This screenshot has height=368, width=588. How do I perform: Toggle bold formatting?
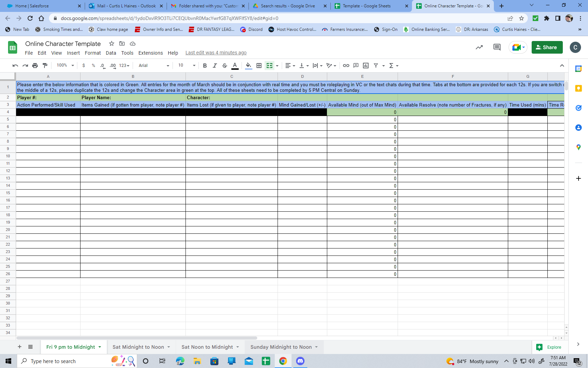pos(205,66)
